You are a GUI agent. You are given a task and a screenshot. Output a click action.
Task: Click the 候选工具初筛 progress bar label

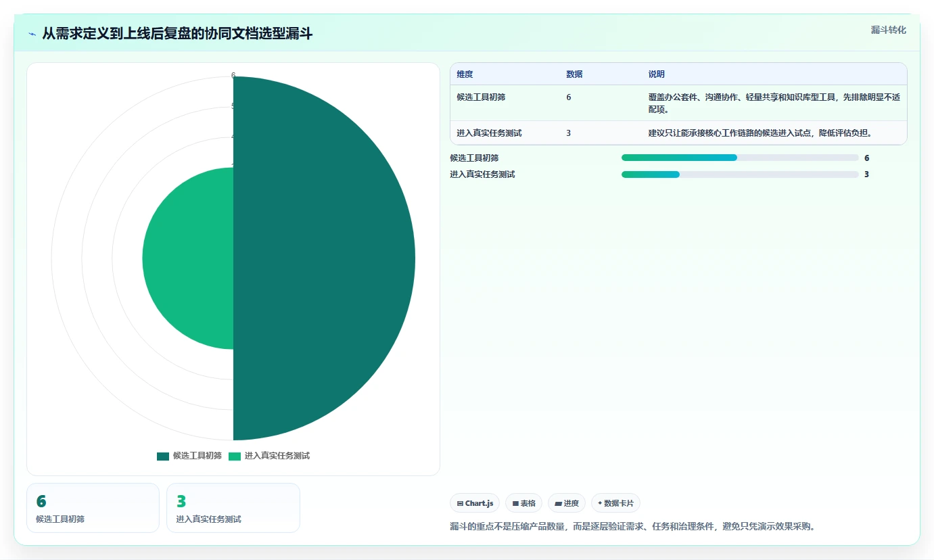point(474,158)
